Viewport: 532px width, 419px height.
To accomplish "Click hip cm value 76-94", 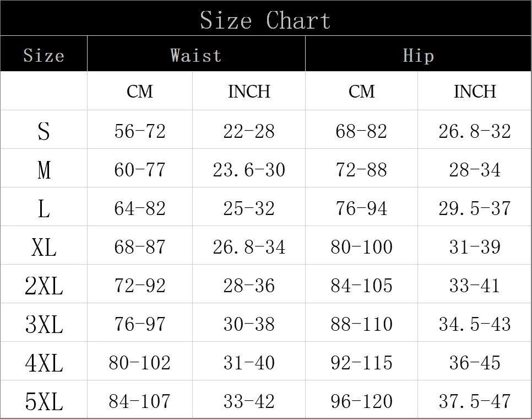I will click(x=361, y=208).
